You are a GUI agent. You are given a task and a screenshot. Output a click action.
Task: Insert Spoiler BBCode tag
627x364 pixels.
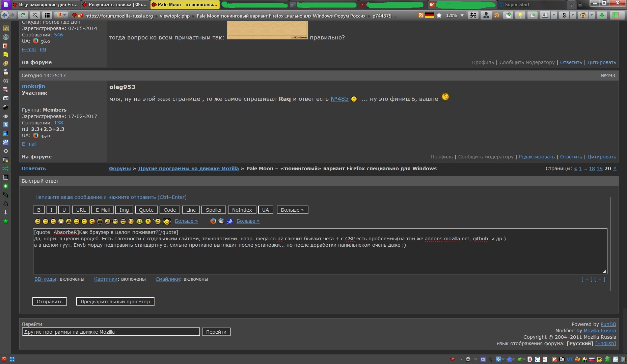point(214,210)
